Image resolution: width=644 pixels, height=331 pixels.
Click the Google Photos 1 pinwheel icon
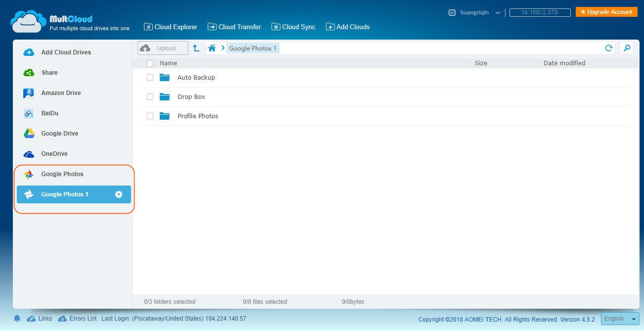tap(29, 194)
